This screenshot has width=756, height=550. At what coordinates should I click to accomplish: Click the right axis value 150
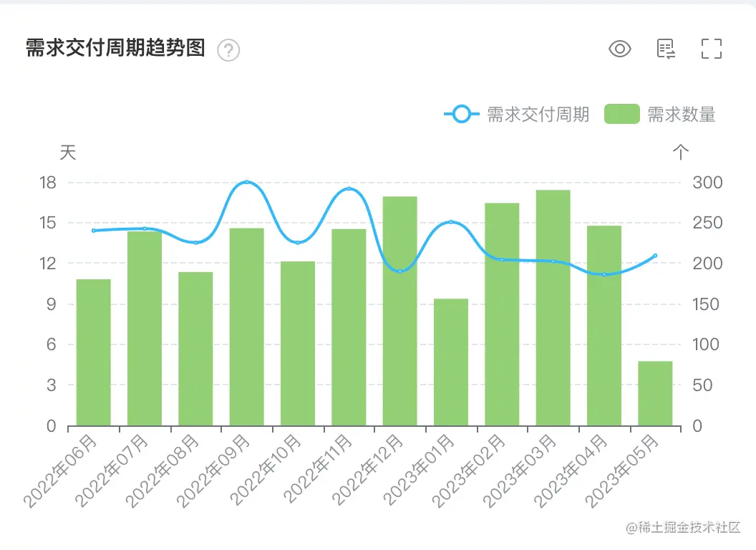[x=706, y=304]
